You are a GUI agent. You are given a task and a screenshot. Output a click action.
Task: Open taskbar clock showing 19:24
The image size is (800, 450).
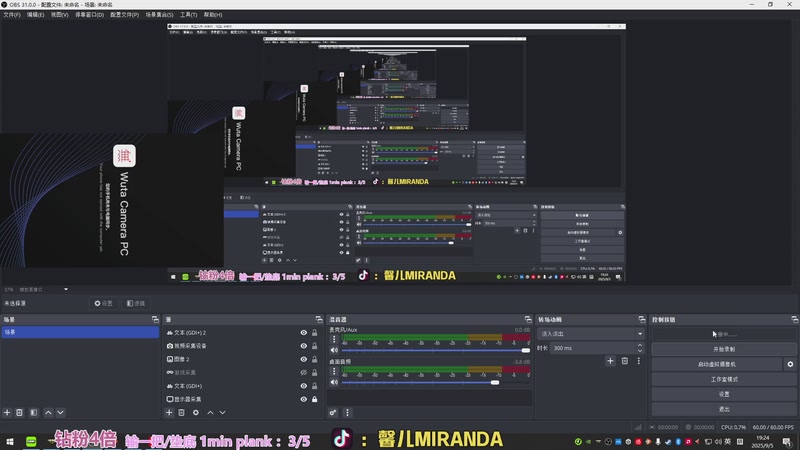762,441
